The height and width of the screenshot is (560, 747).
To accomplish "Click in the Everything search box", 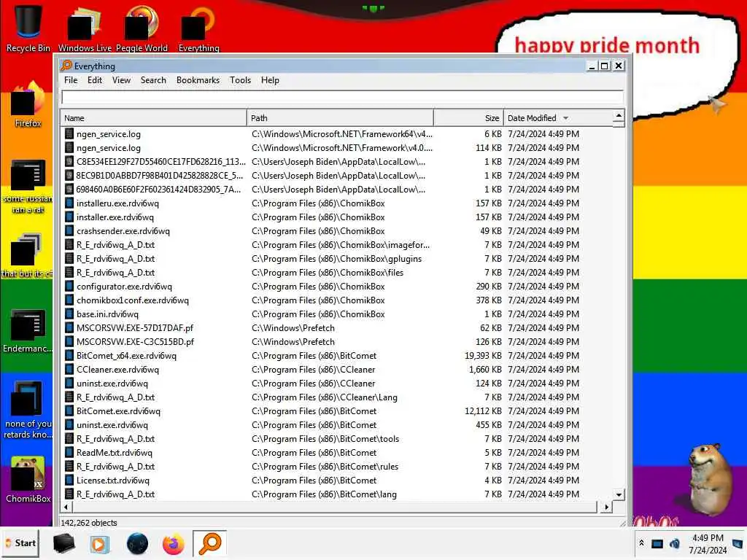I will (342, 97).
